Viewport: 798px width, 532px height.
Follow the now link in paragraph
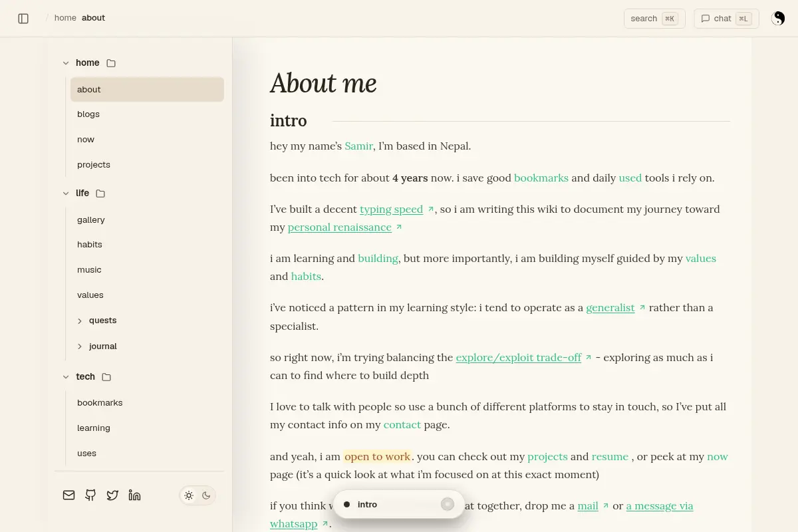pyautogui.click(x=718, y=456)
